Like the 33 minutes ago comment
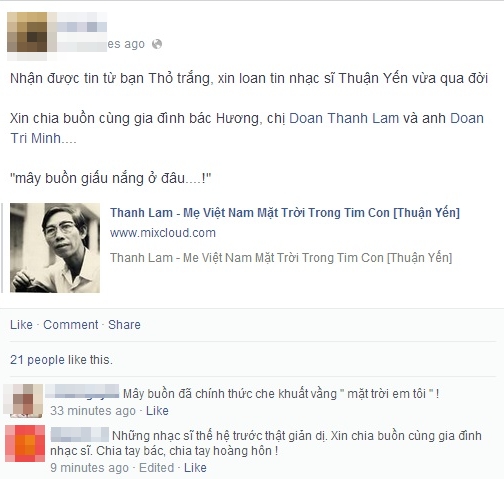 point(157,411)
